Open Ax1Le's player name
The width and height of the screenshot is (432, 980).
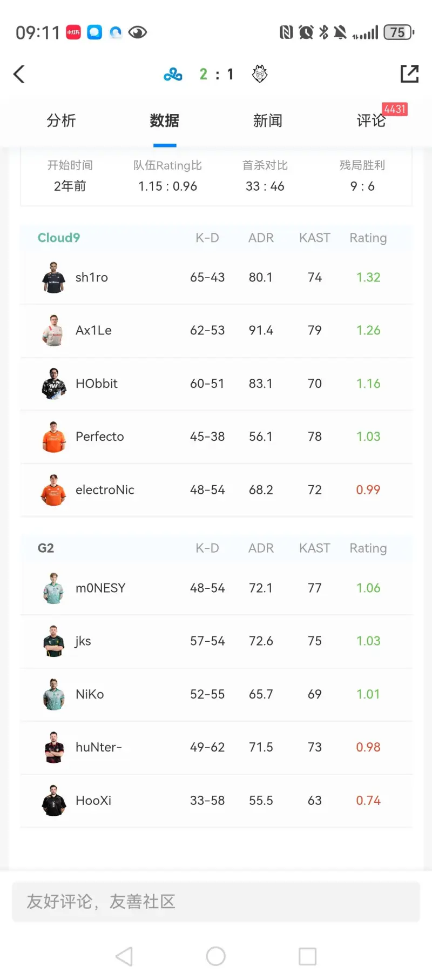pos(93,330)
